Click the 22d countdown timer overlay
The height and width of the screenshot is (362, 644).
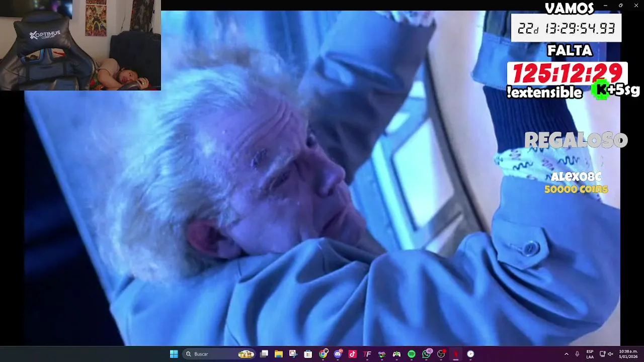(567, 28)
